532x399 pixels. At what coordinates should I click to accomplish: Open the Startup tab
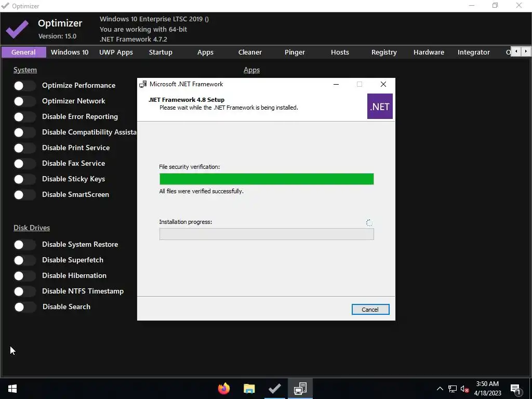tap(161, 52)
